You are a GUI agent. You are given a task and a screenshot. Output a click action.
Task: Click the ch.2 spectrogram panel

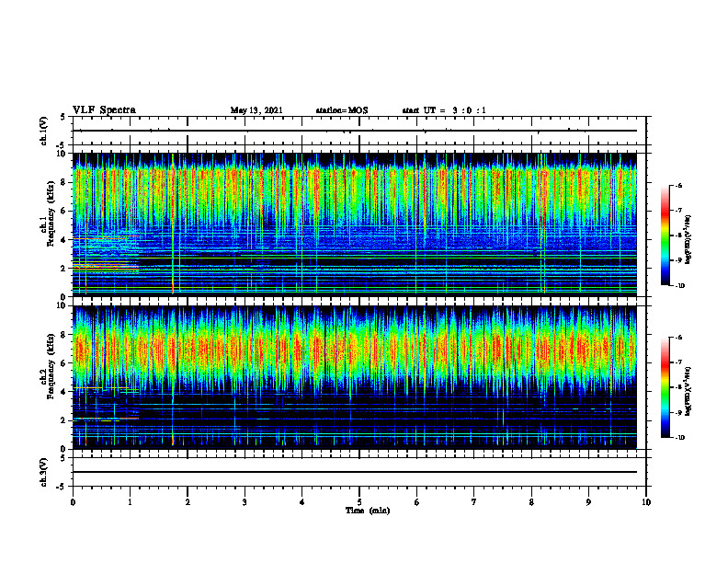coord(355,377)
